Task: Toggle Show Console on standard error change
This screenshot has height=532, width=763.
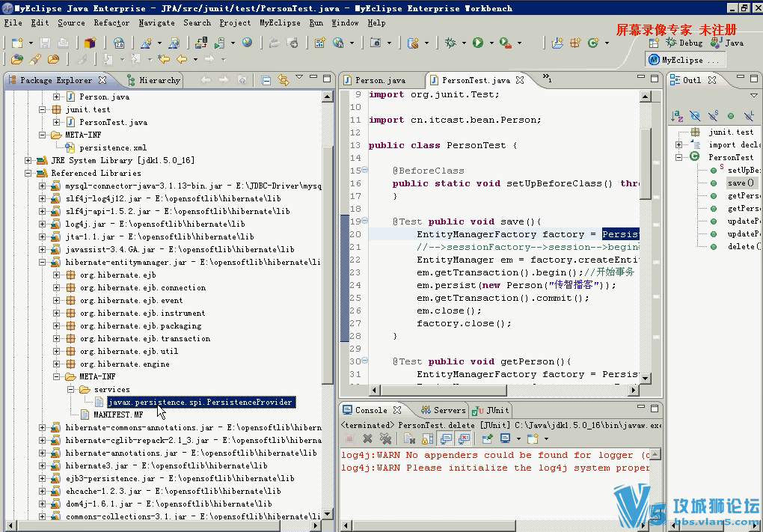Action: 465,438
